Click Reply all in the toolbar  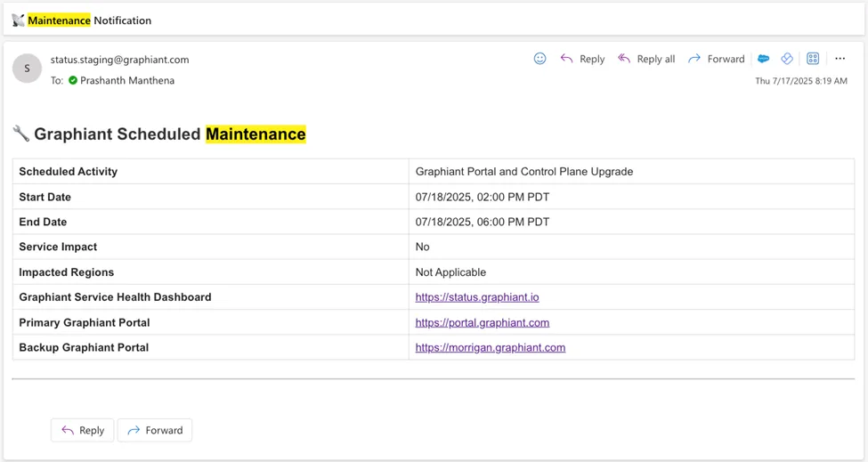pos(646,59)
